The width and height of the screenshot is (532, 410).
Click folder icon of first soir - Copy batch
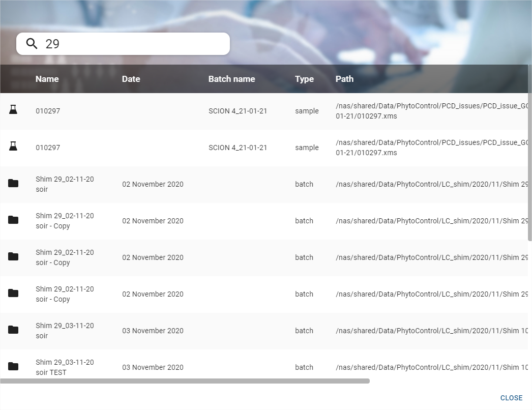point(13,220)
